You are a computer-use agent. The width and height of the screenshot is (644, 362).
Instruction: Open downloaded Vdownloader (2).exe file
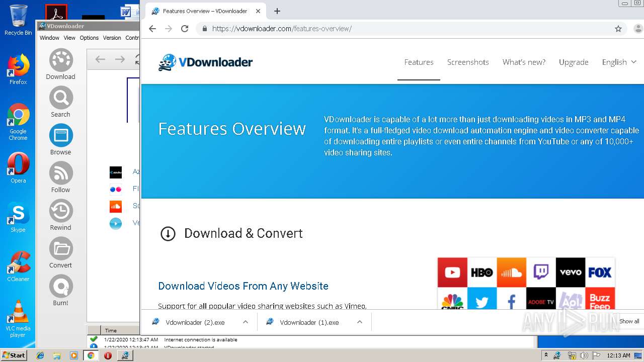(x=195, y=322)
